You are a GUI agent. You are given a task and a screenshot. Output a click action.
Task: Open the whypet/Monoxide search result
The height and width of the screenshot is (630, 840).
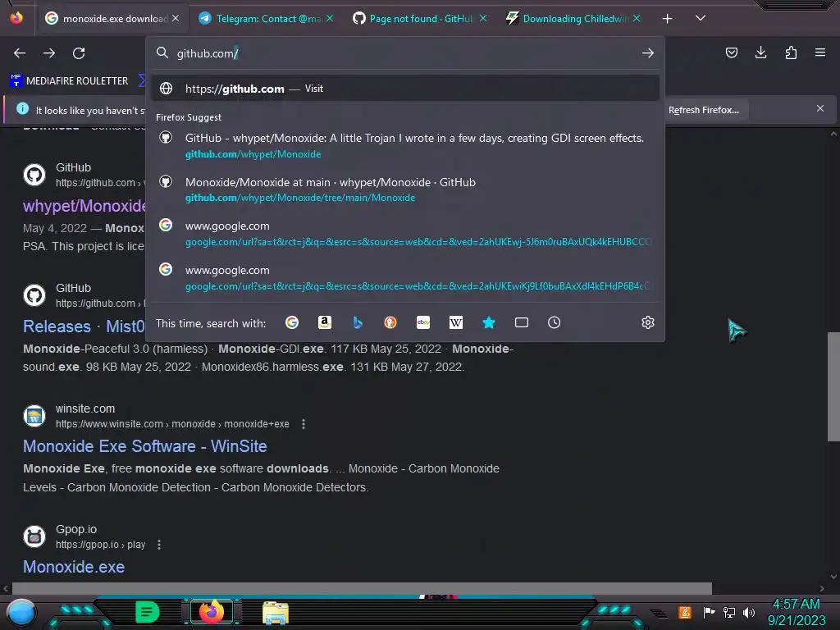(x=84, y=206)
